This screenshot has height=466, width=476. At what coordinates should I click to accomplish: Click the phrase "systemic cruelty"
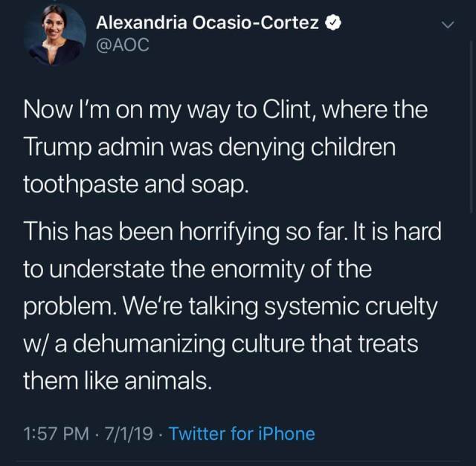coord(350,307)
